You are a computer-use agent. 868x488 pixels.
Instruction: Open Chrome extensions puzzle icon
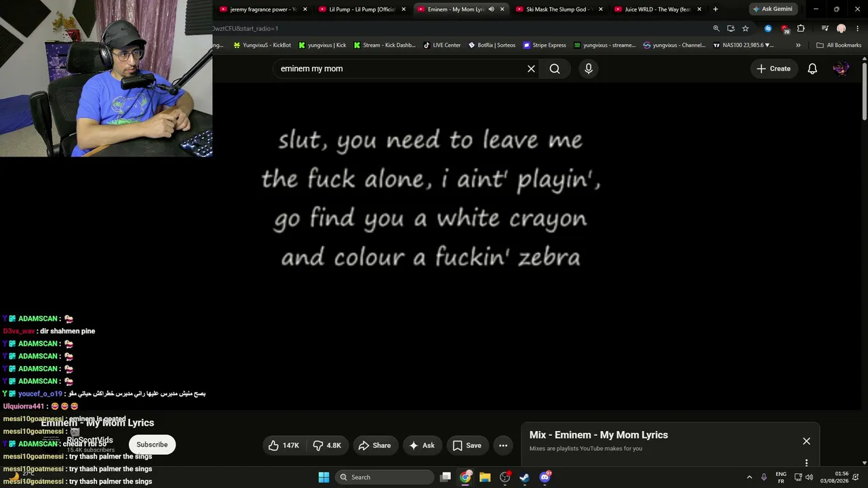[x=801, y=28]
